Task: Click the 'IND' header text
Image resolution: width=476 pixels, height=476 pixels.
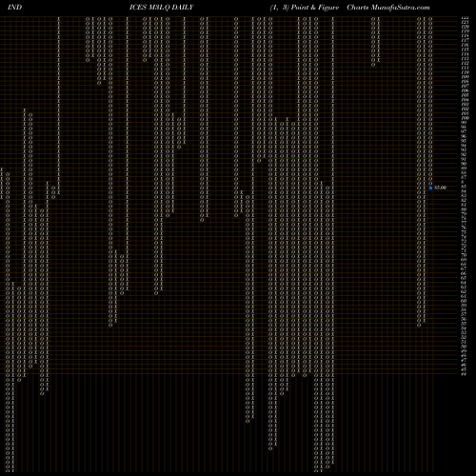Action: 14,8
